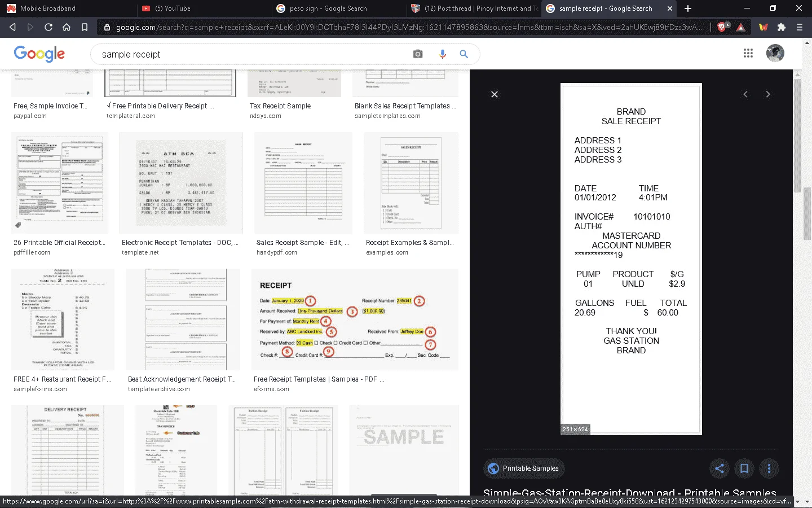Open sampleforms.com source text
This screenshot has width=812, height=508.
[40, 389]
